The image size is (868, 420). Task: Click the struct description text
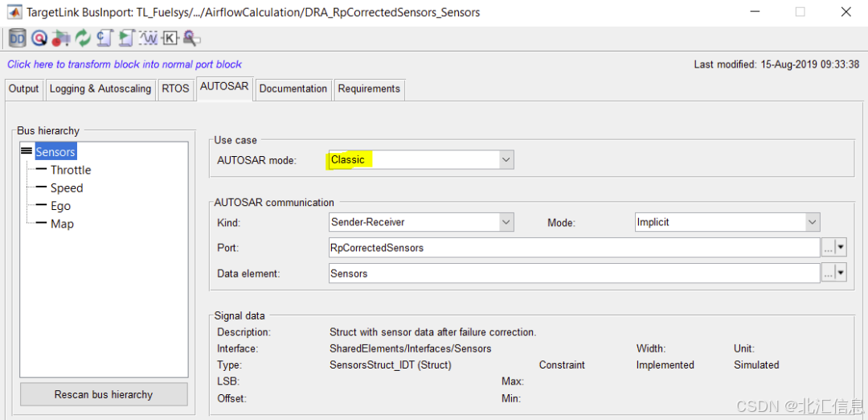pos(433,332)
